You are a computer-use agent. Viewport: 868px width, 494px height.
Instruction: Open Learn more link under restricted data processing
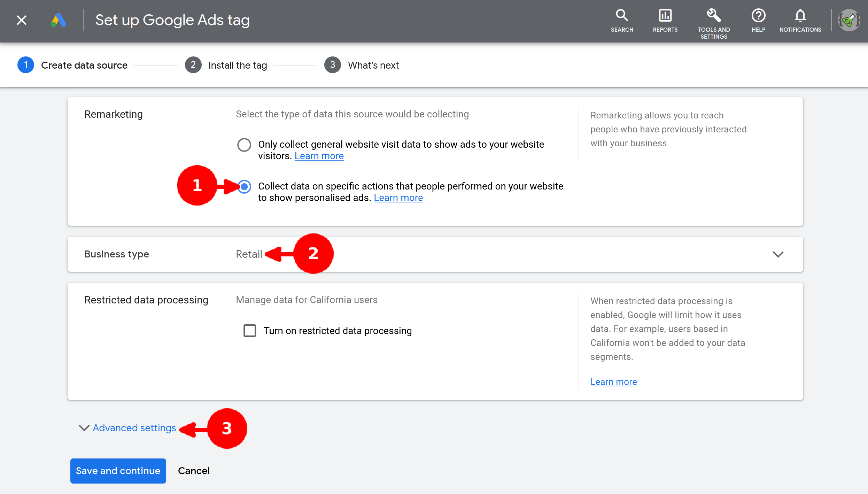click(613, 382)
